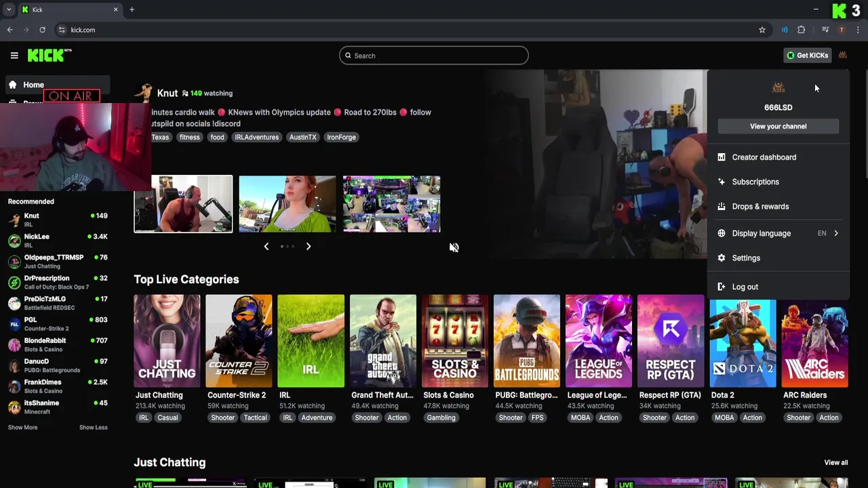This screenshot has height=488, width=868.
Task: Select Knut featured stream thumbnail
Action: (183, 204)
